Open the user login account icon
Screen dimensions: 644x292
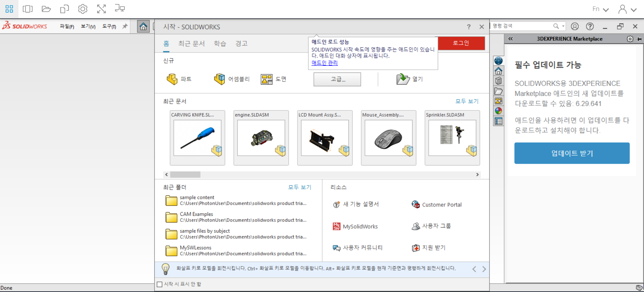click(x=575, y=26)
